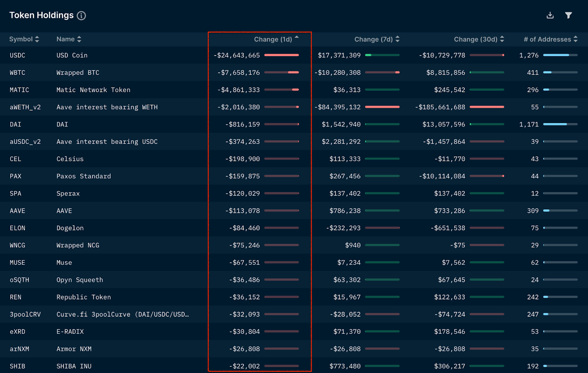Select the WNCG symbol cell

click(x=18, y=245)
